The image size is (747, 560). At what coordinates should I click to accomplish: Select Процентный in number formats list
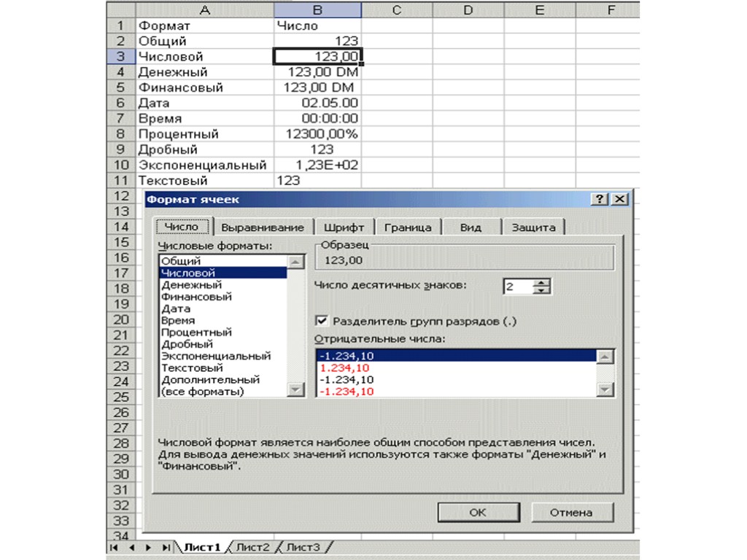click(x=223, y=332)
